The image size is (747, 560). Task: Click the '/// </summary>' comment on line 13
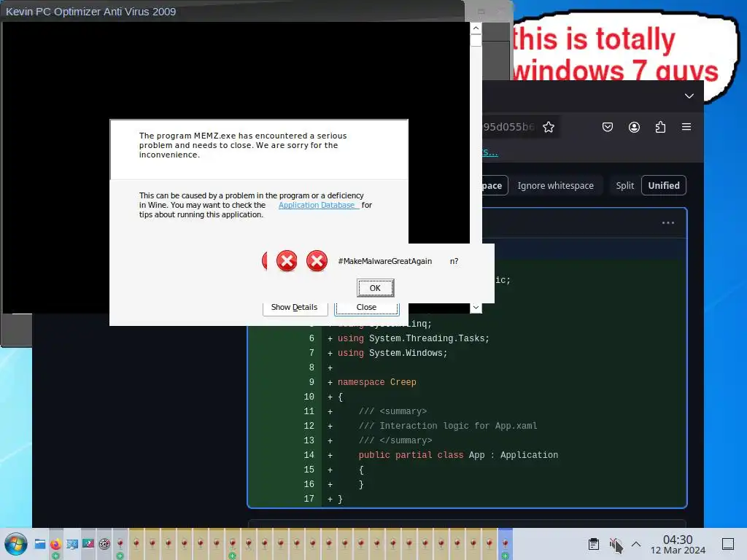point(395,441)
